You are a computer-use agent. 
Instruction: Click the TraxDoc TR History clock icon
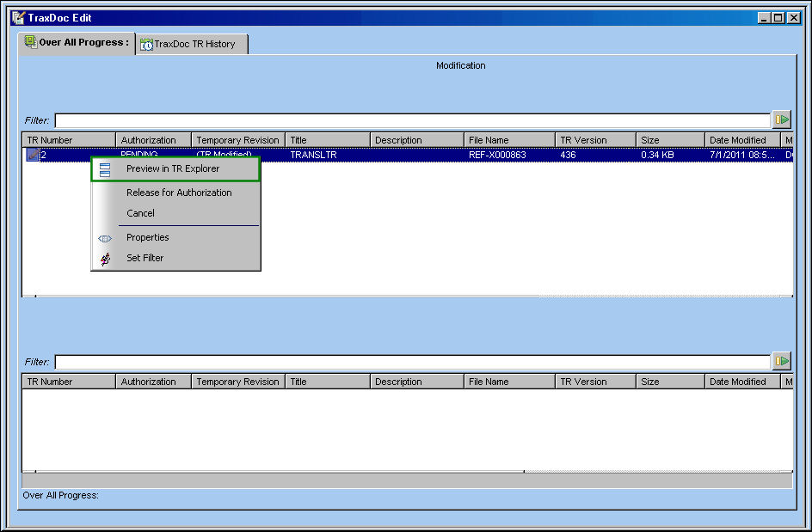(146, 45)
